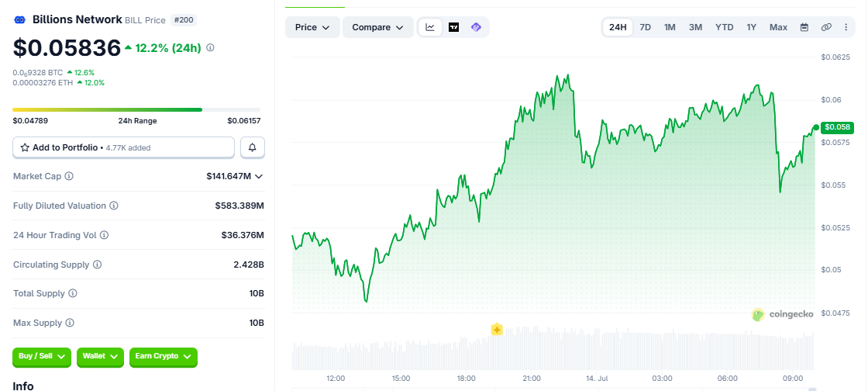Screen dimensions: 868x391
Task: Click the #200 rank badge
Action: (184, 20)
